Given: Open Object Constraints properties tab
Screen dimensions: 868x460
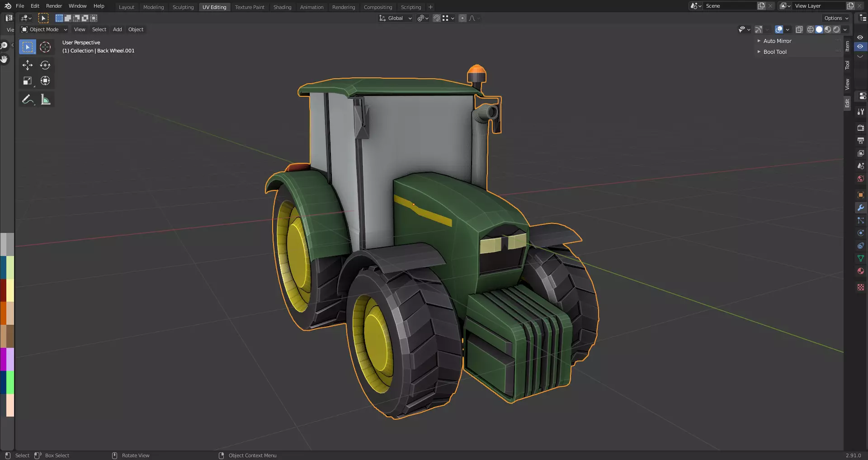Looking at the screenshot, I should tap(861, 246).
